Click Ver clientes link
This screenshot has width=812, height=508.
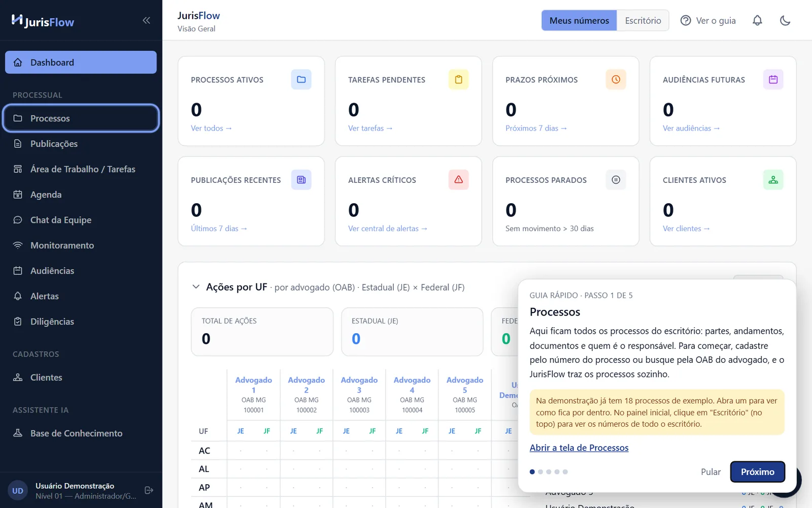pyautogui.click(x=686, y=228)
